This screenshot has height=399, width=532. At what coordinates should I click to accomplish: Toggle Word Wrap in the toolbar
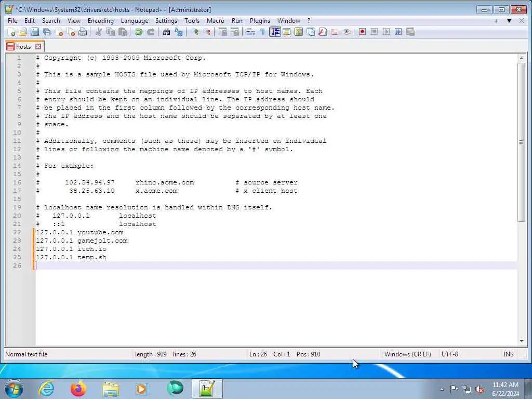251,32
